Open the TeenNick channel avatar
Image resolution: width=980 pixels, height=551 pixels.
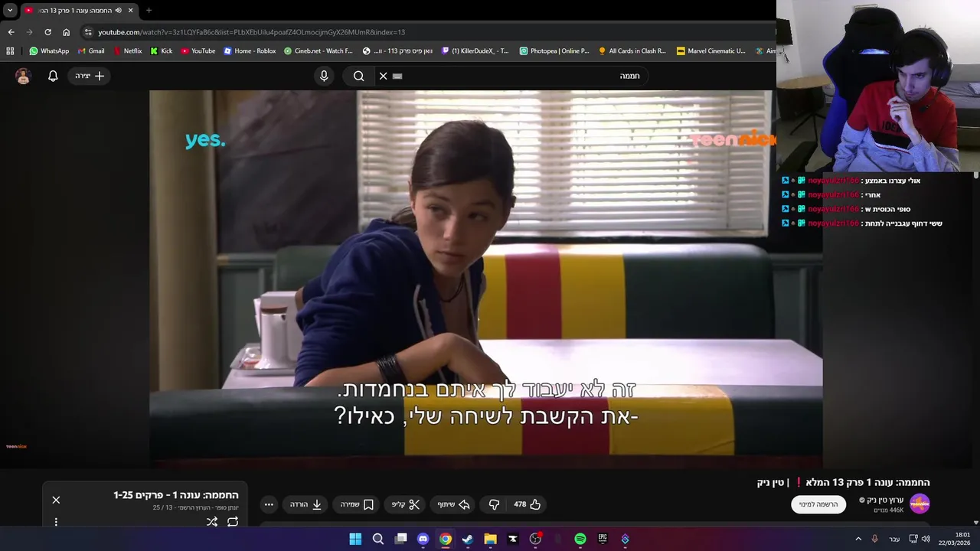(x=920, y=504)
